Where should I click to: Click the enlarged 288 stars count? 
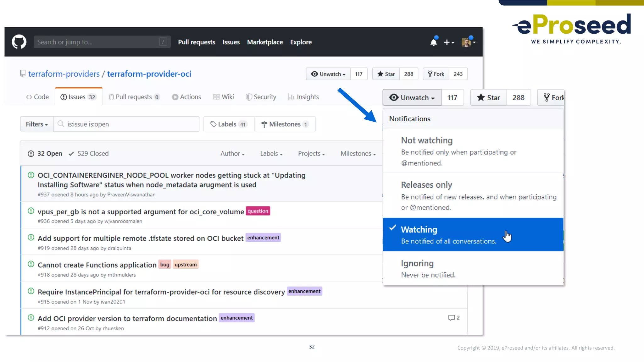point(519,97)
